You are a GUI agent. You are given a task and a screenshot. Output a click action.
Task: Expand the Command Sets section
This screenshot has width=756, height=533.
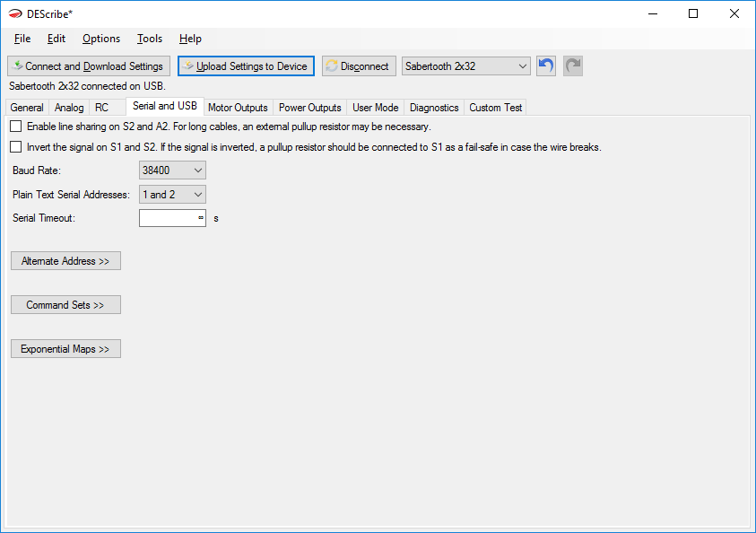[65, 305]
